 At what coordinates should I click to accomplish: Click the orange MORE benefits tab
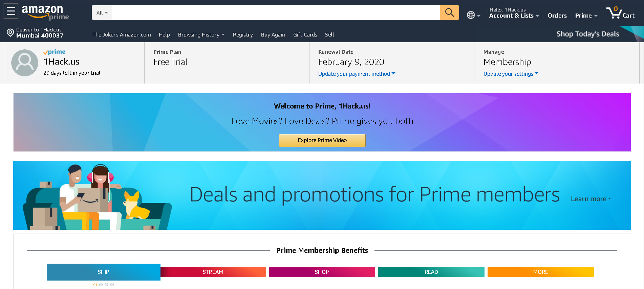pos(540,272)
